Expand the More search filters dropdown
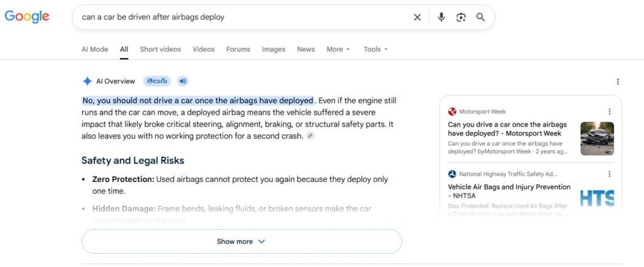The width and height of the screenshot is (644, 267). 338,49
